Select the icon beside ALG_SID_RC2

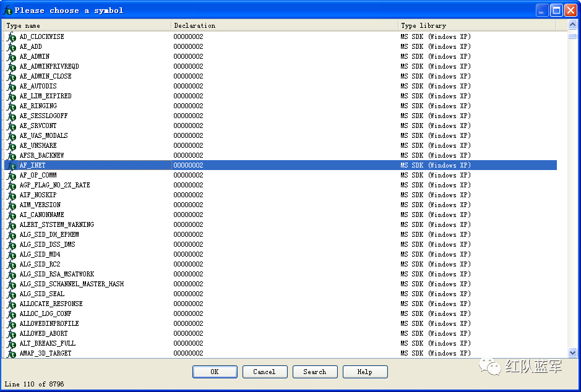coord(12,265)
